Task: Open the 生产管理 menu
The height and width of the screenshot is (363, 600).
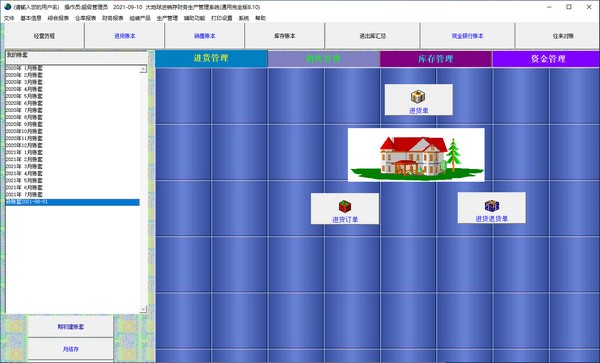Action: (167, 18)
